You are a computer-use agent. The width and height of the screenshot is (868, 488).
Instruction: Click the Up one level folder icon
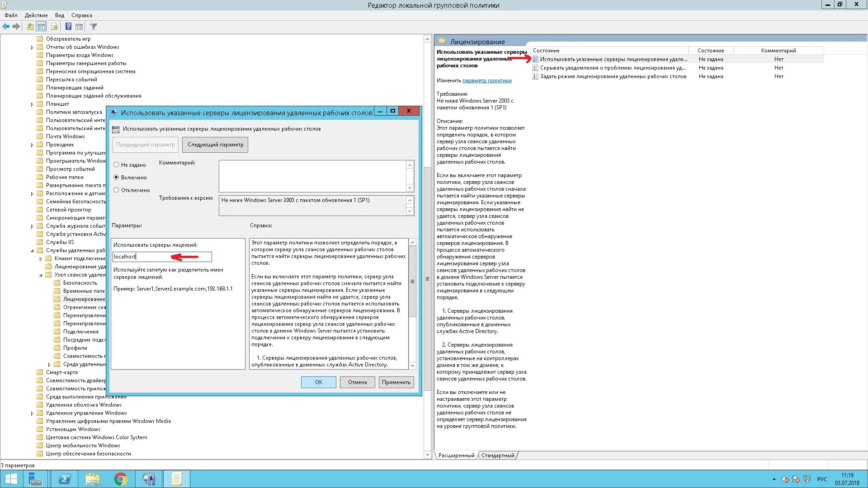[x=30, y=27]
